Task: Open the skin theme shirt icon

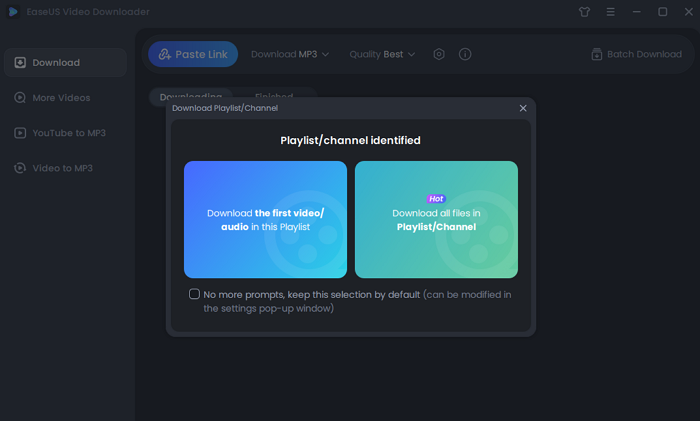Action: [585, 12]
